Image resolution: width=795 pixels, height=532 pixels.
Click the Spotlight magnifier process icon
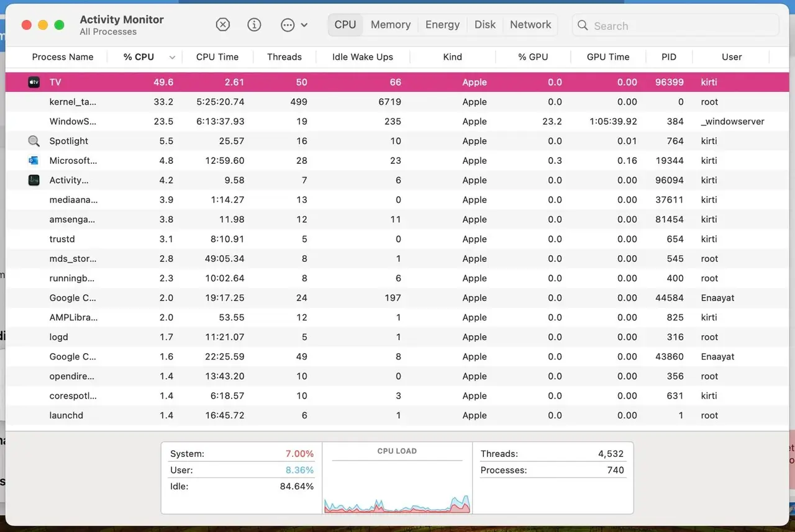tap(34, 141)
